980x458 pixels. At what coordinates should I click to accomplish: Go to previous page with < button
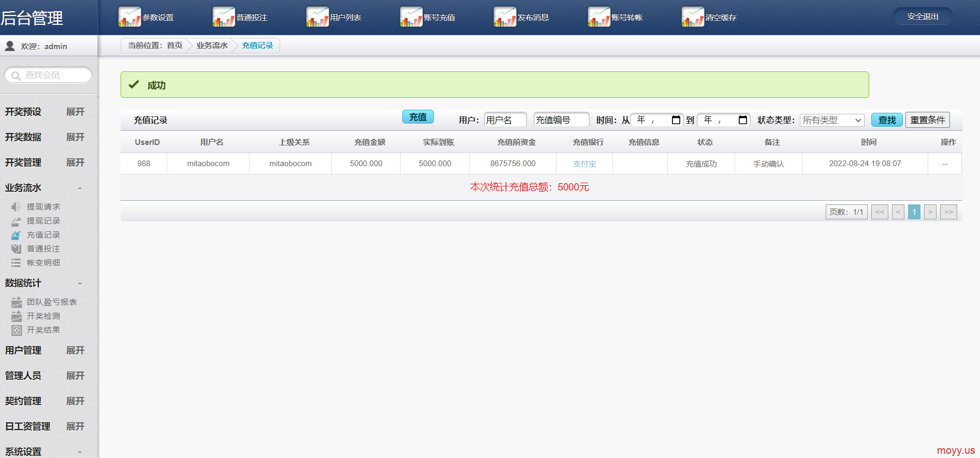(x=898, y=212)
